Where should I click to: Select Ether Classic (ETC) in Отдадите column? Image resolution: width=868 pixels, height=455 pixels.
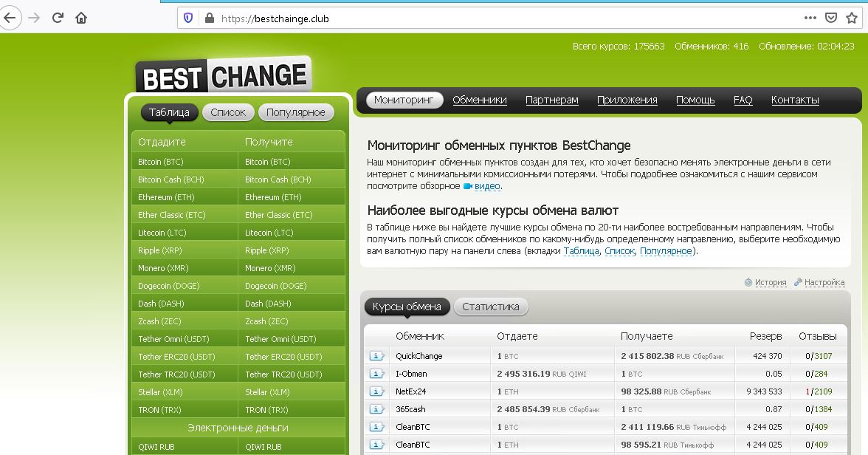pyautogui.click(x=185, y=215)
